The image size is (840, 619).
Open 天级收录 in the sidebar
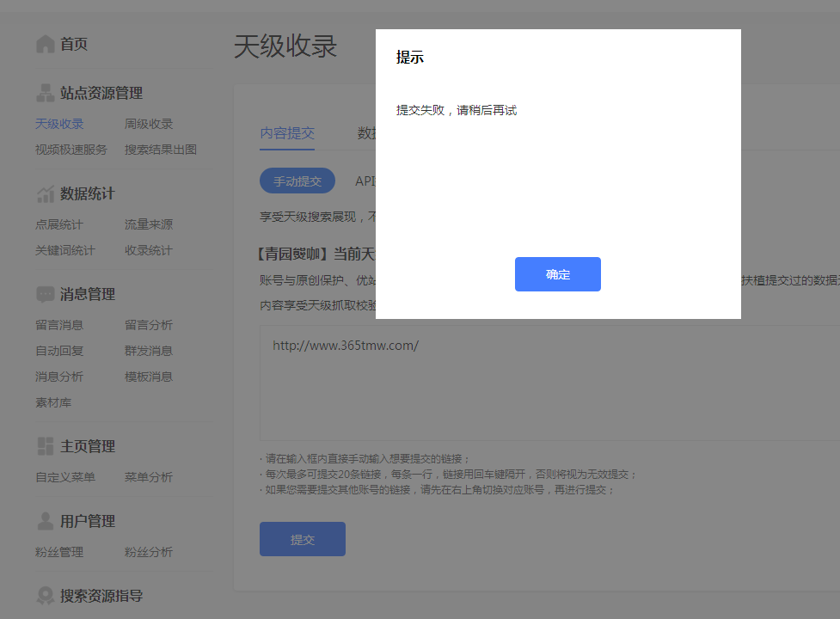(x=59, y=124)
